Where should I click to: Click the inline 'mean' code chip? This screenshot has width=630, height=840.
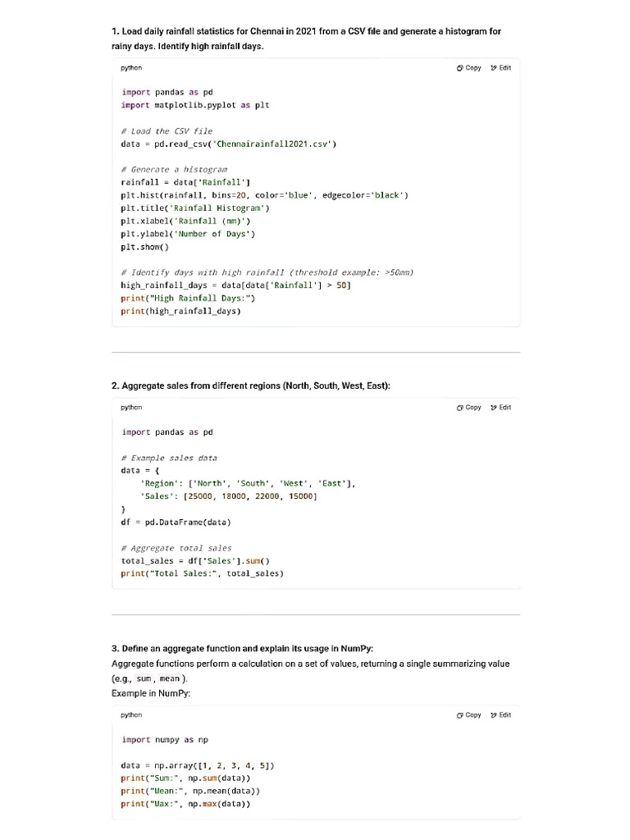point(170,679)
